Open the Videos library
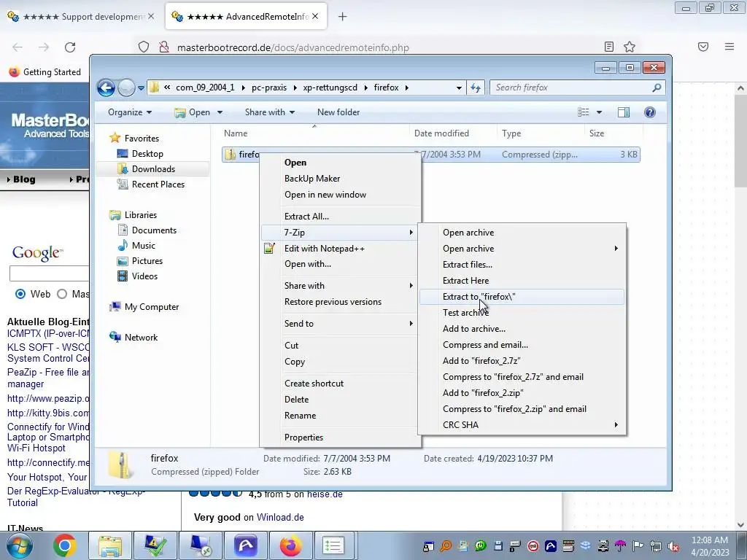The height and width of the screenshot is (560, 747). (144, 276)
